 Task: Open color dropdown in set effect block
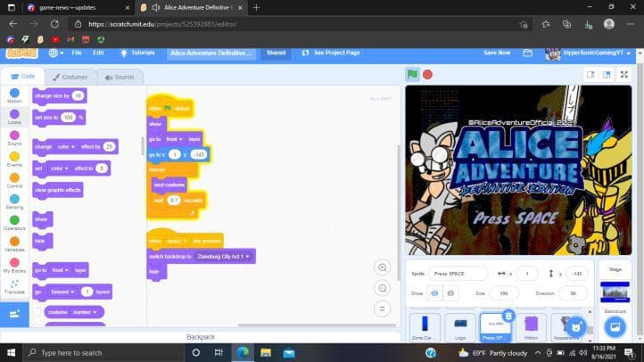59,169
